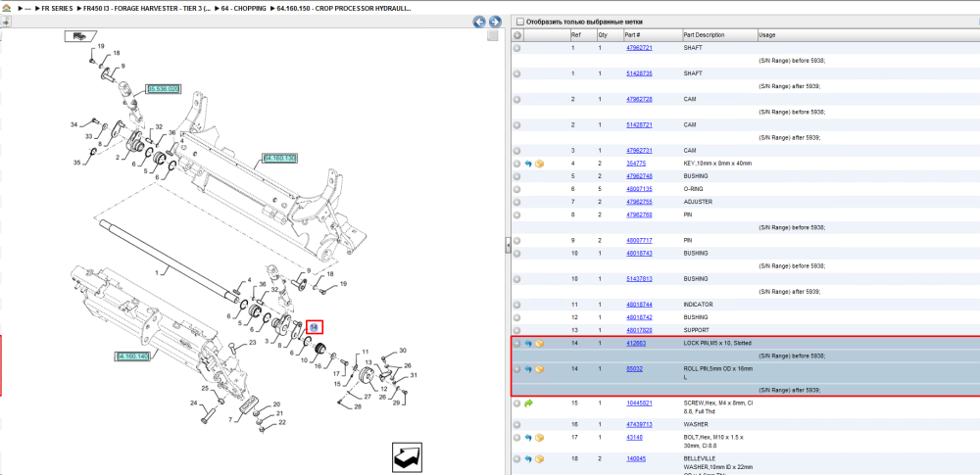This screenshot has width=980, height=475.
Task: Open the '---' root breadcrumb
Action: click(x=27, y=9)
